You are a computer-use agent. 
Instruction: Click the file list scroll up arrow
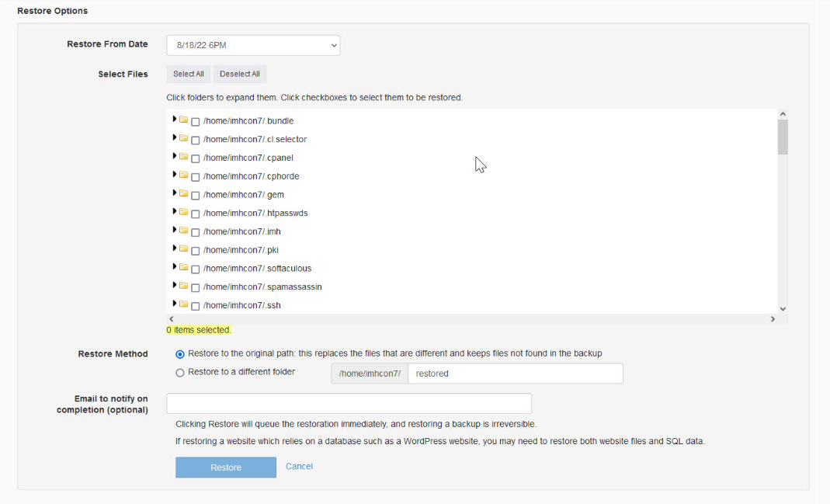783,114
